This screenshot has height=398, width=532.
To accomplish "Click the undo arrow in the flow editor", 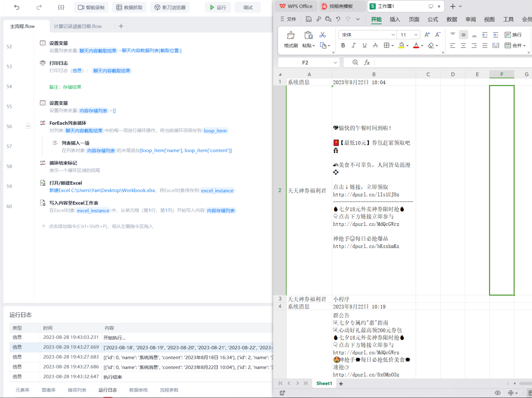I will point(17,7).
